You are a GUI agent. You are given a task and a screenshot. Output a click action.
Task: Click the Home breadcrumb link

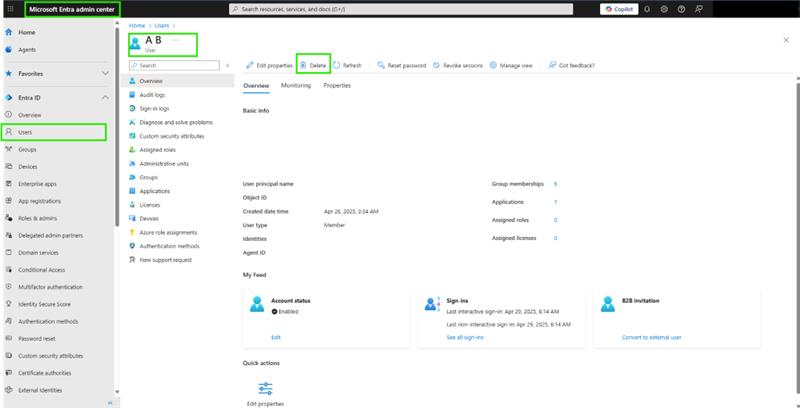click(x=137, y=25)
